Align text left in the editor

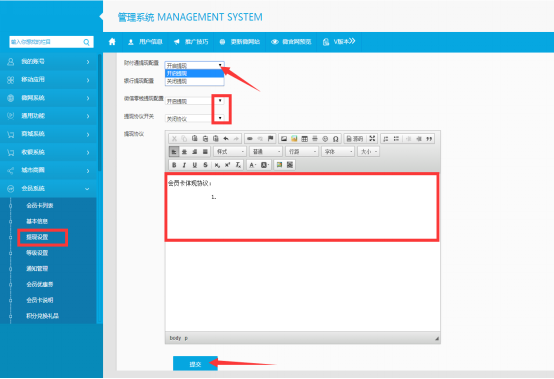pyautogui.click(x=174, y=152)
